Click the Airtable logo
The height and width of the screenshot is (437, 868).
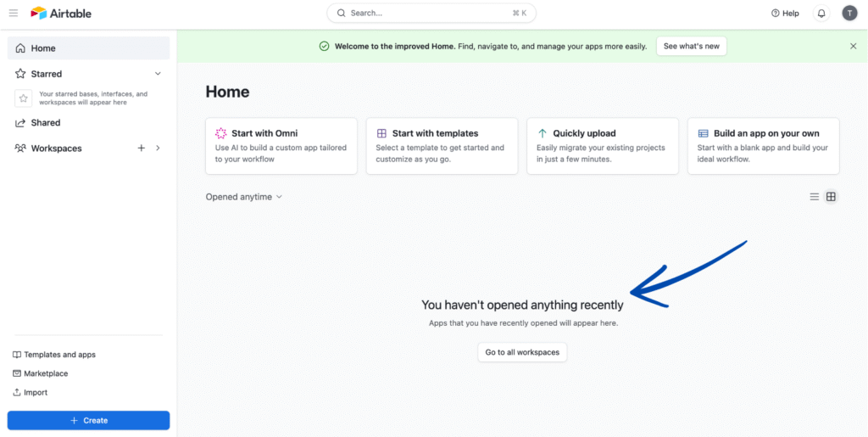(61, 14)
